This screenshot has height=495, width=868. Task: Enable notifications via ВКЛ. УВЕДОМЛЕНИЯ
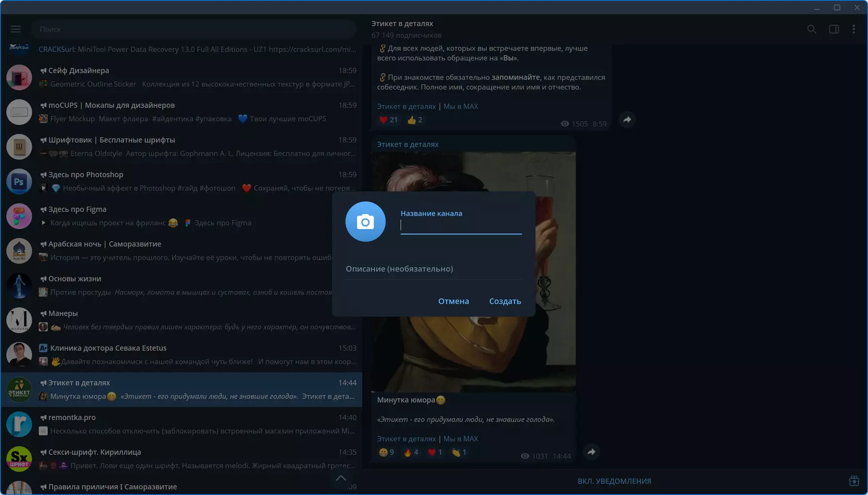coord(614,481)
